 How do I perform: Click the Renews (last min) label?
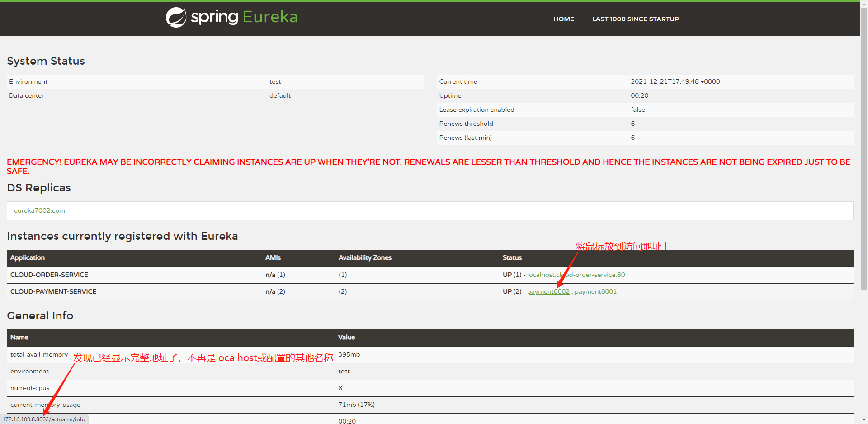[x=465, y=138]
